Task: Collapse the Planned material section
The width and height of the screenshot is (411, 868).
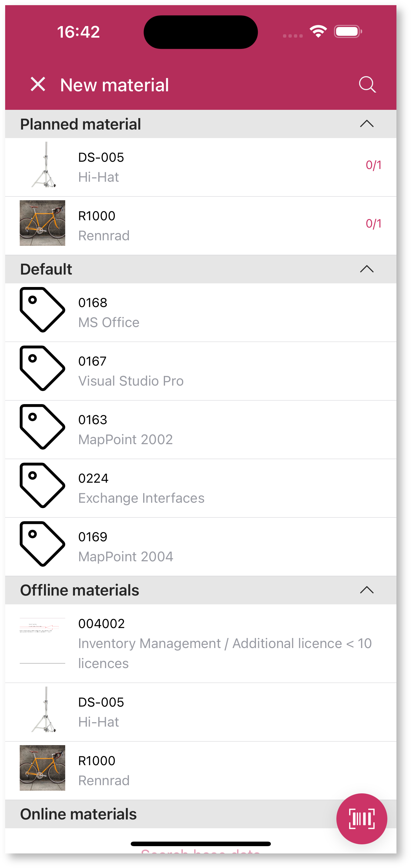Action: 366,124
